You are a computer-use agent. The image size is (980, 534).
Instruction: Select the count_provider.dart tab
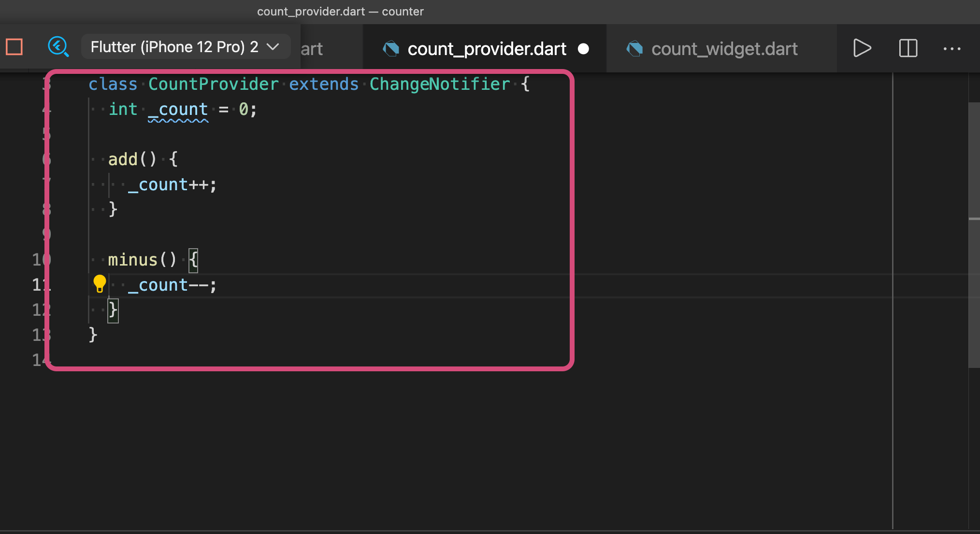tap(487, 49)
